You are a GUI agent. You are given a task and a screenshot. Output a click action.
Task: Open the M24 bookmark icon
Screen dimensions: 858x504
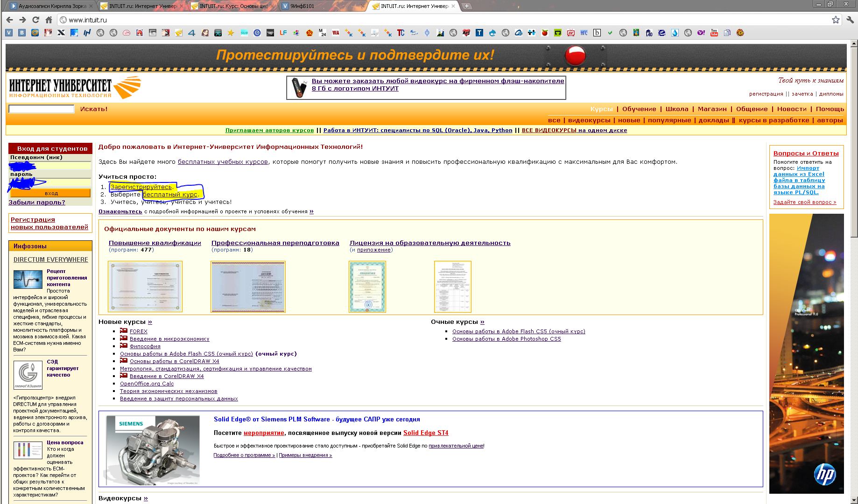pyautogui.click(x=323, y=33)
